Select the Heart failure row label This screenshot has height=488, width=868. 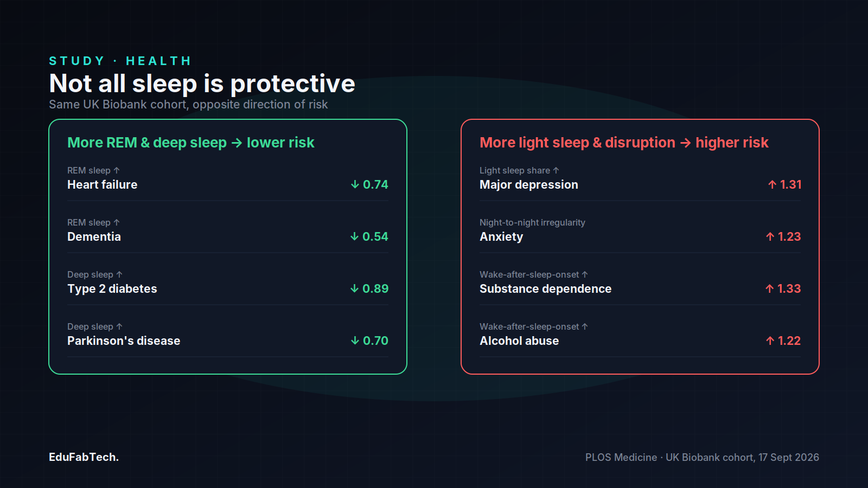(x=102, y=184)
